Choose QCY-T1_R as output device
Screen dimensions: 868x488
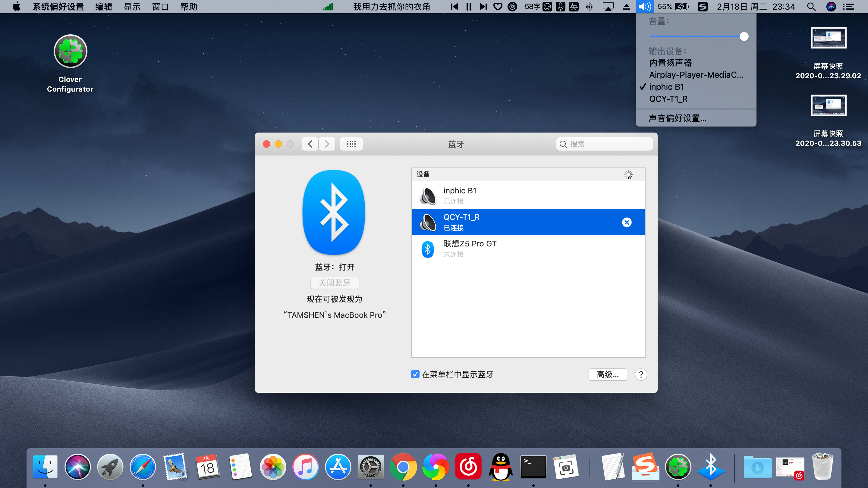(x=668, y=99)
